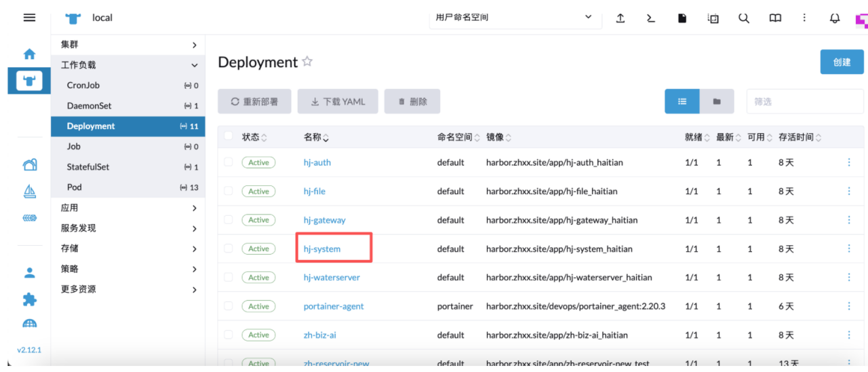Open the hj-system deployment link
The height and width of the screenshot is (372, 868).
(x=322, y=249)
